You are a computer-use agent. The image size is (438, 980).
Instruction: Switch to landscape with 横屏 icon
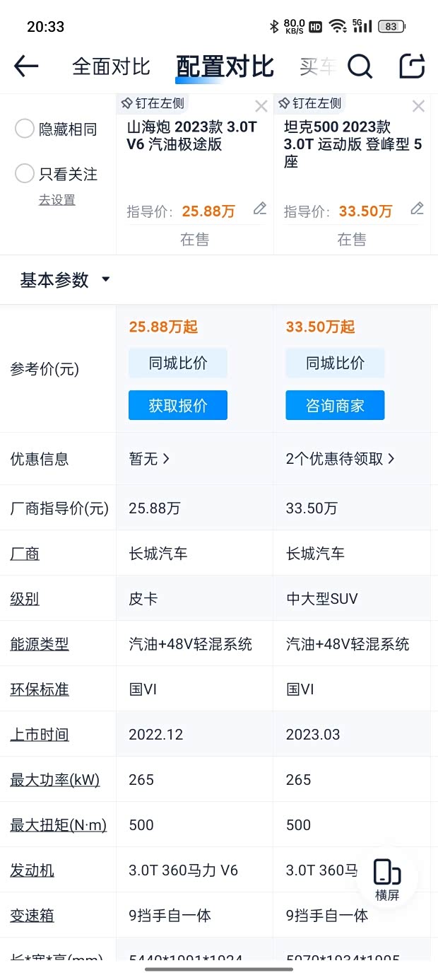coord(387,879)
